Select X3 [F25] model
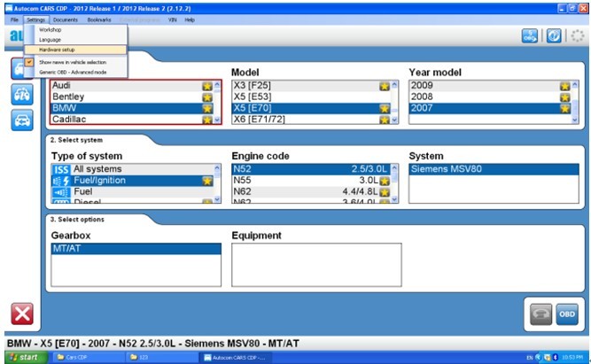591x364 pixels. click(311, 86)
